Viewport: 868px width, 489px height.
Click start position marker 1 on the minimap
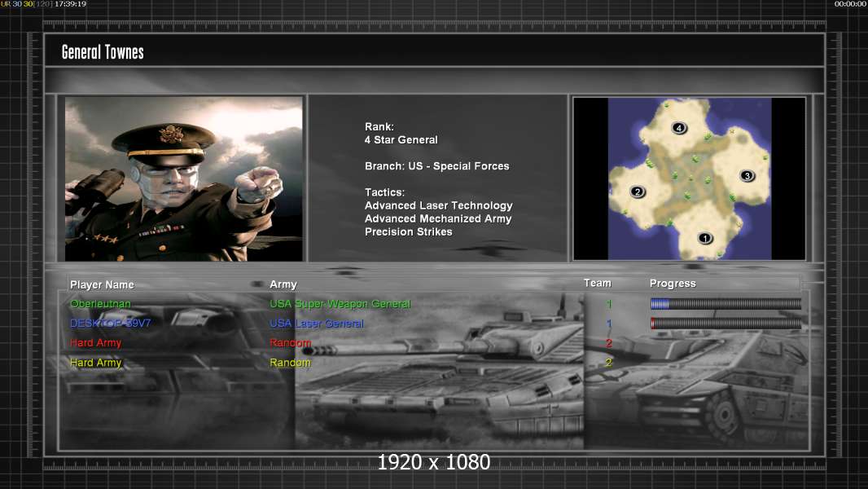point(704,238)
